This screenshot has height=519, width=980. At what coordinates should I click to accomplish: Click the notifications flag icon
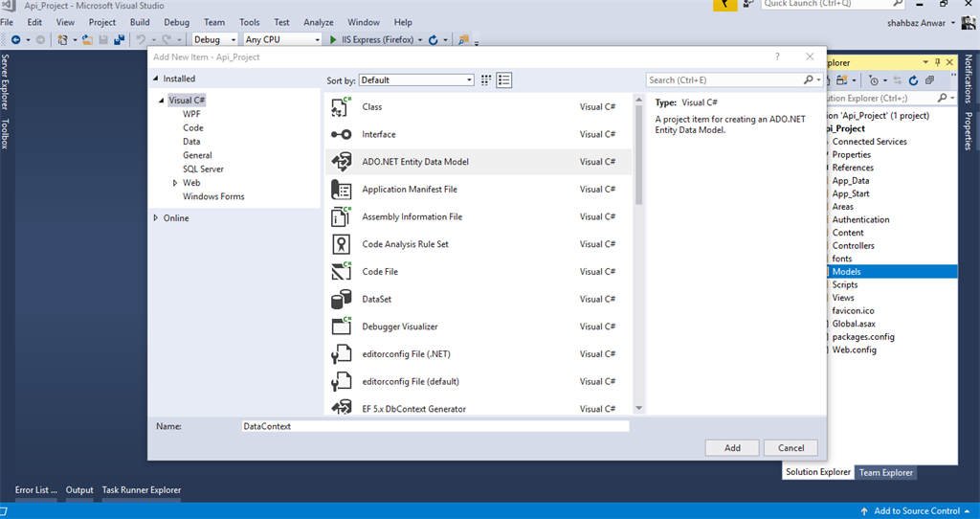(x=726, y=5)
